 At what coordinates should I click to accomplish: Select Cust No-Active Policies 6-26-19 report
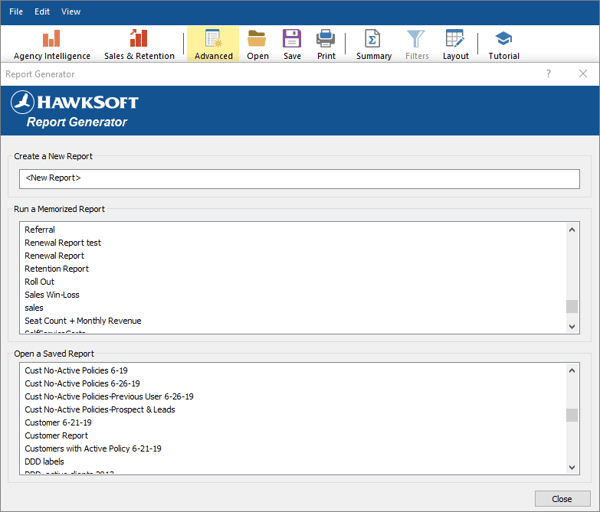(293, 383)
